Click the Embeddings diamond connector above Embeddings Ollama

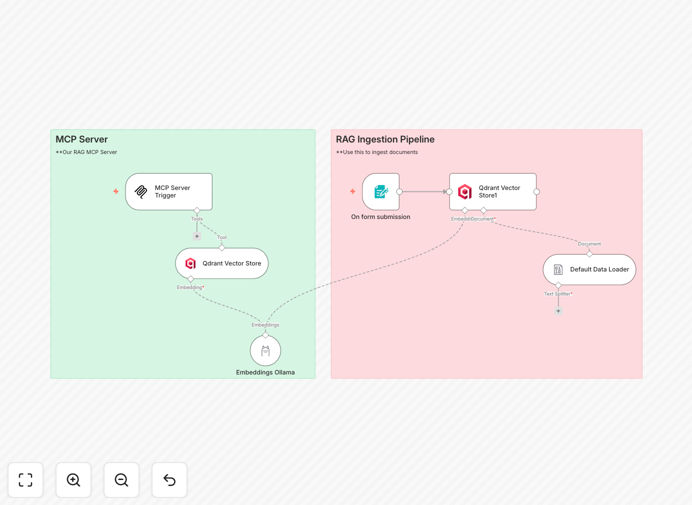[x=265, y=335]
